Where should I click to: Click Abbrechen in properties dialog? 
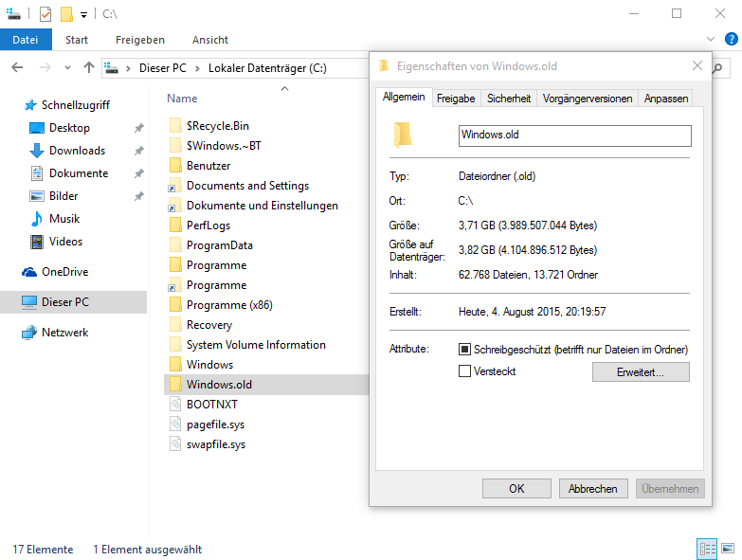click(x=593, y=489)
